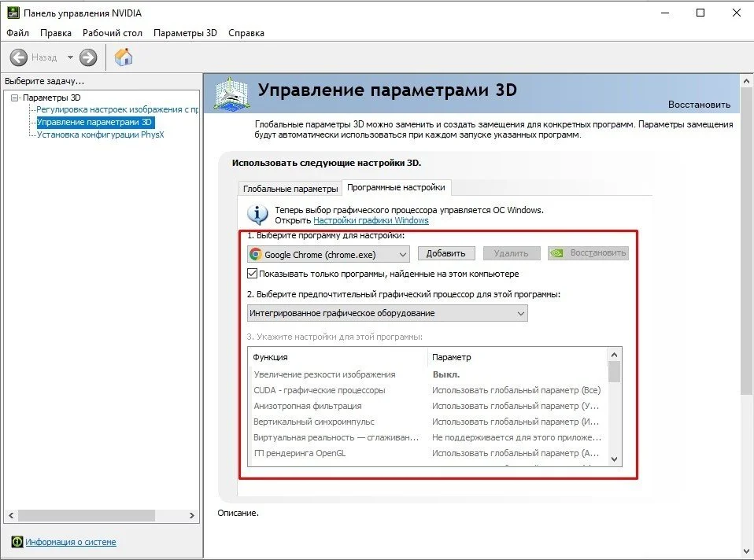This screenshot has width=754, height=560.
Task: Select the ГП рендеринга OpenGL row
Action: pos(427,453)
